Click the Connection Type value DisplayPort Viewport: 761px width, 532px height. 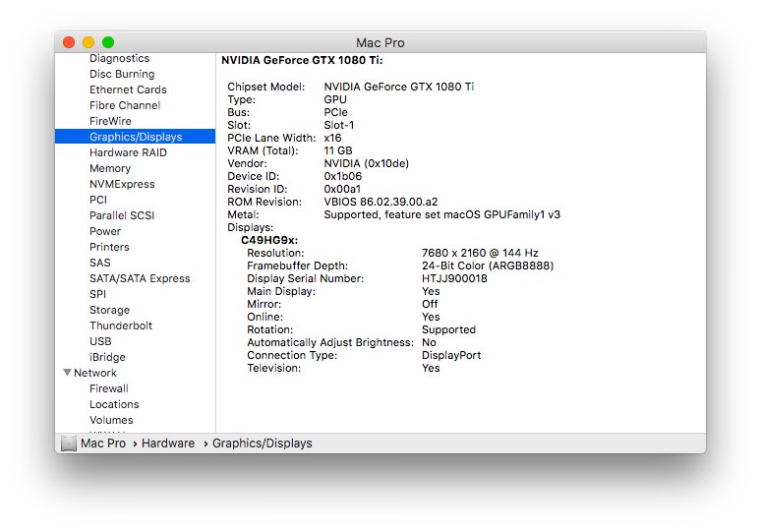tap(451, 355)
